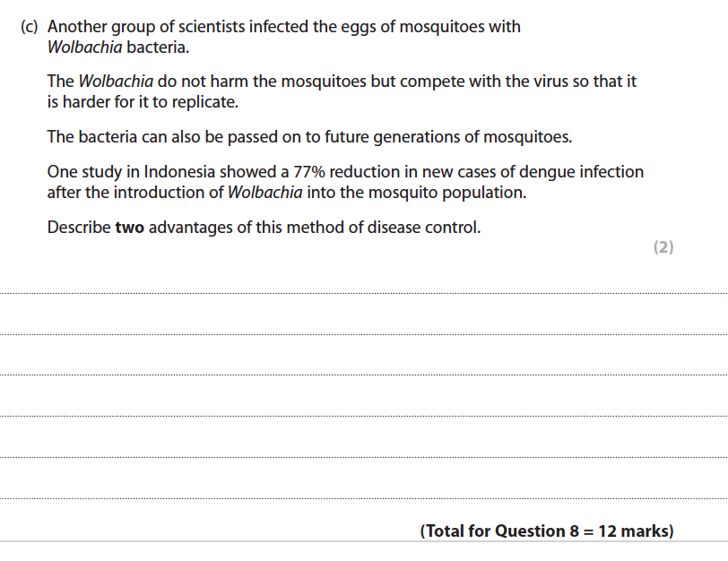The width and height of the screenshot is (728, 561).
Task: Click the (c) question part label
Action: point(30,27)
